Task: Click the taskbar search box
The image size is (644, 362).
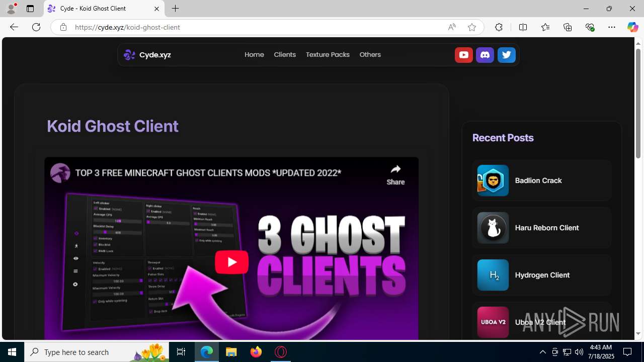Action: click(97, 352)
